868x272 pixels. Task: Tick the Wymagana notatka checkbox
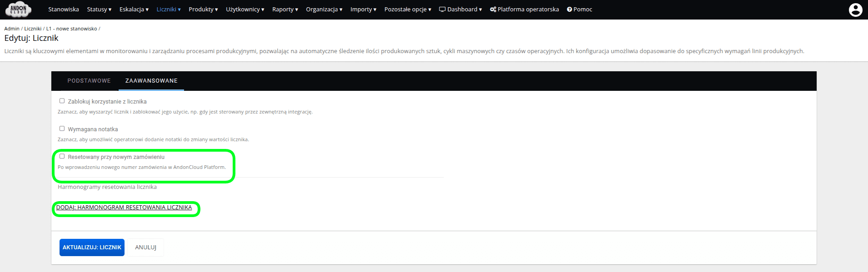pyautogui.click(x=62, y=129)
